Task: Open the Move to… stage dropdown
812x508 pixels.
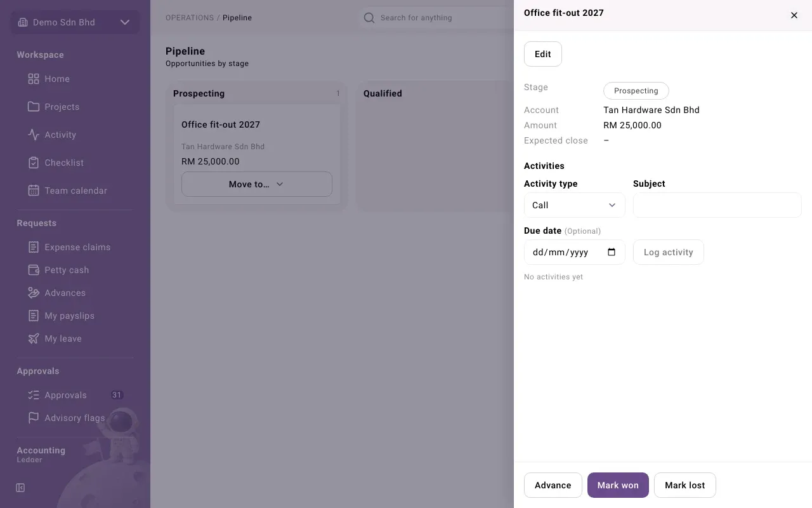Action: [x=257, y=184]
